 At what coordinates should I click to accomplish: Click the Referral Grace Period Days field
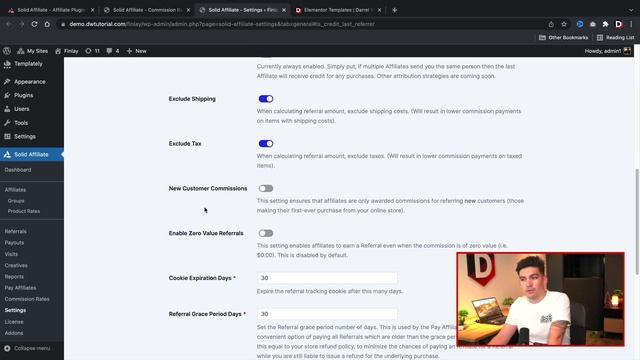(x=327, y=314)
